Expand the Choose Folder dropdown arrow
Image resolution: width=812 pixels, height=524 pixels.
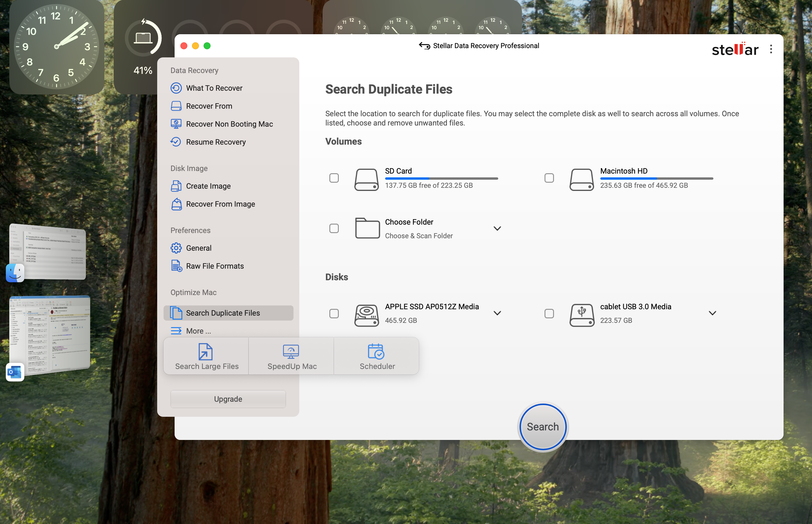pos(497,229)
